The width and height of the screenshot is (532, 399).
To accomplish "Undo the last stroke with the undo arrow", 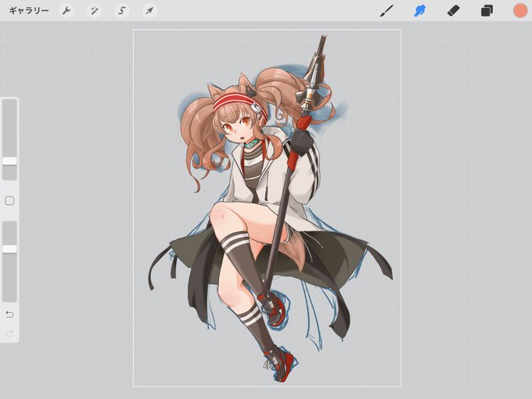I will (9, 315).
